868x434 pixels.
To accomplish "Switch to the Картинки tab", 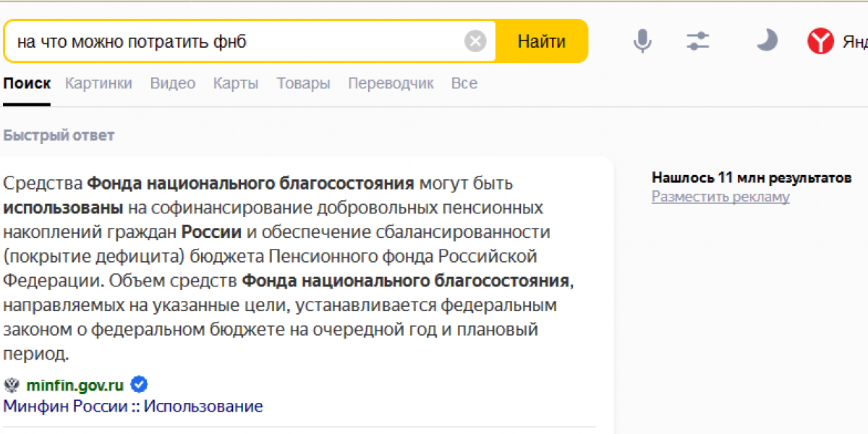I will point(98,83).
